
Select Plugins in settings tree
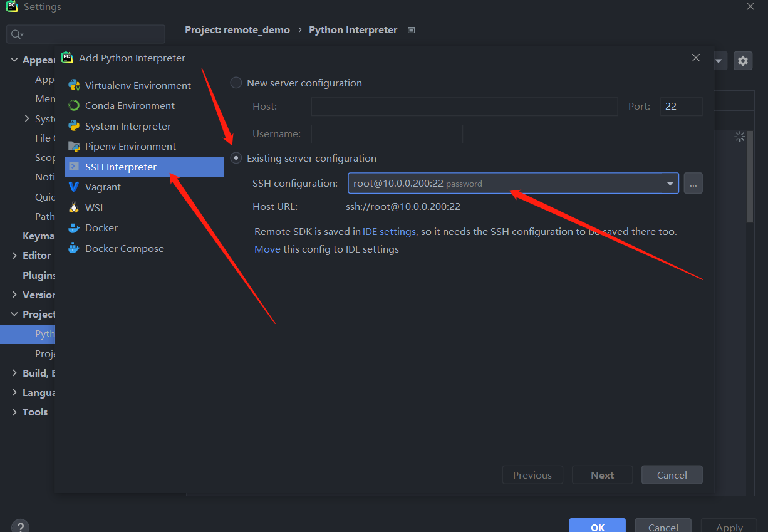(39, 275)
